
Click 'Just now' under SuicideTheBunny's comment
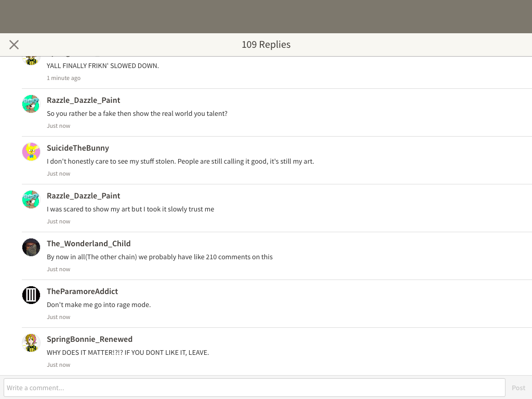59,174
